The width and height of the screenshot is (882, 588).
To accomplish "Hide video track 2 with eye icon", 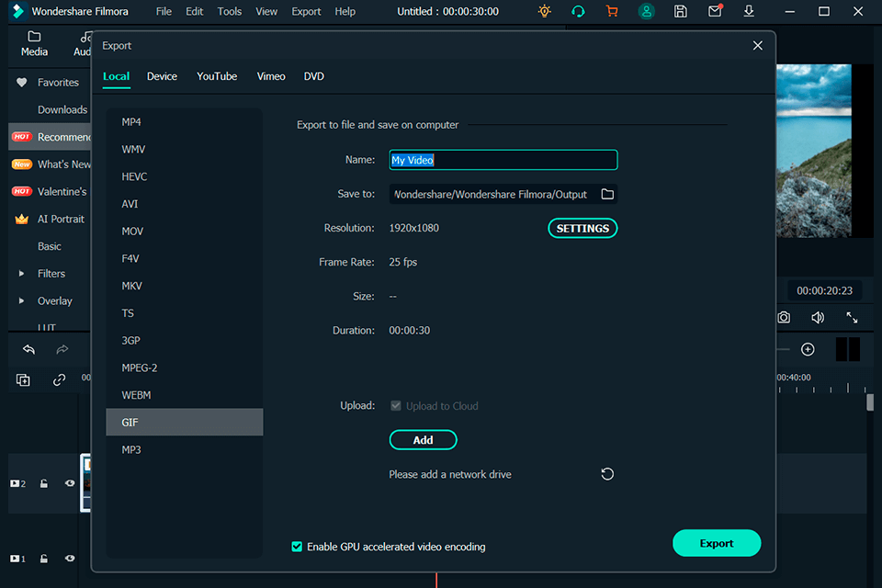I will (x=70, y=483).
